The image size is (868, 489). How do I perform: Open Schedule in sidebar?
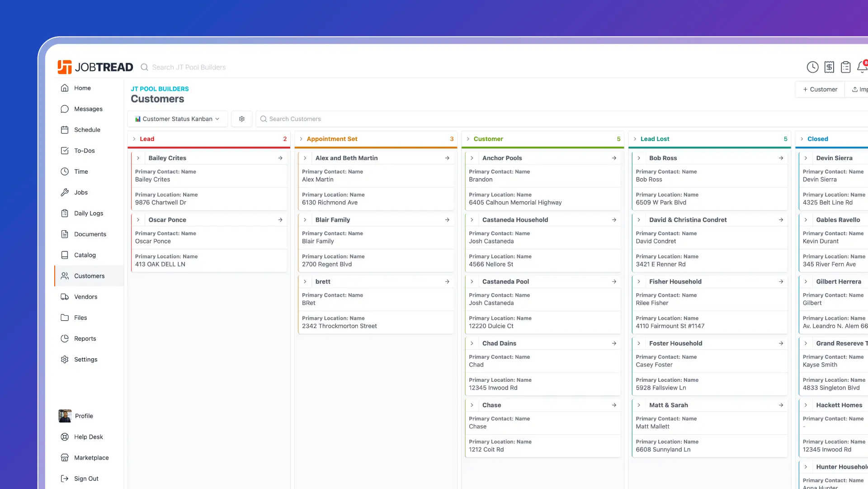tap(89, 130)
